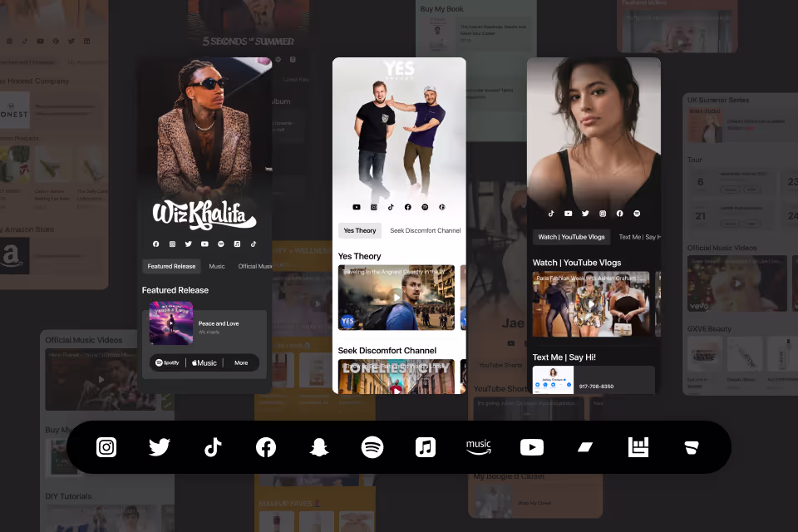The image size is (798, 532).
Task: Click TikTok icon on Ashley Graham card
Action: coord(551,214)
